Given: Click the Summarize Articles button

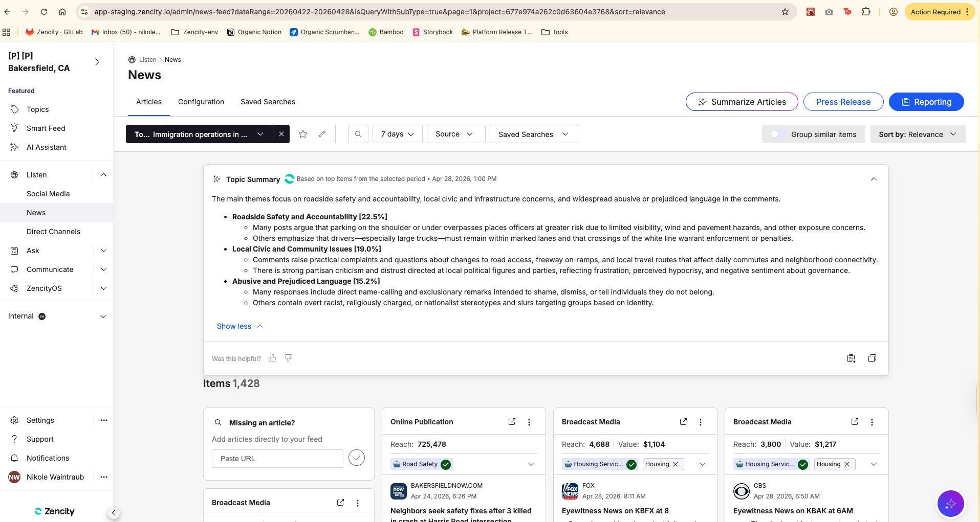Looking at the screenshot, I should tap(742, 102).
